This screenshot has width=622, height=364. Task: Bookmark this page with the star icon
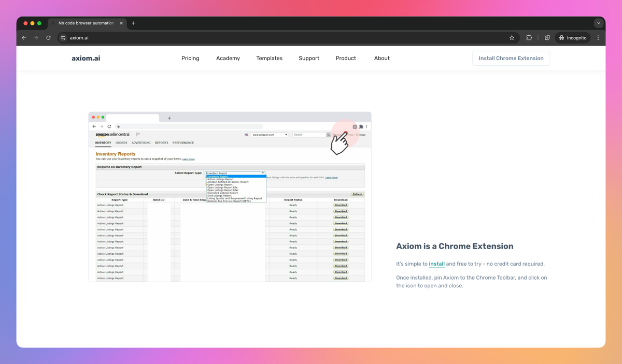click(512, 38)
